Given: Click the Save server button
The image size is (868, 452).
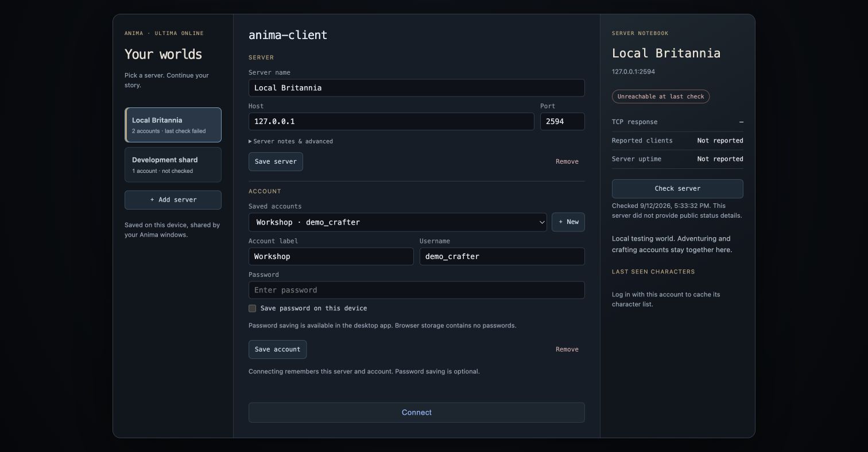Looking at the screenshot, I should [x=276, y=161].
